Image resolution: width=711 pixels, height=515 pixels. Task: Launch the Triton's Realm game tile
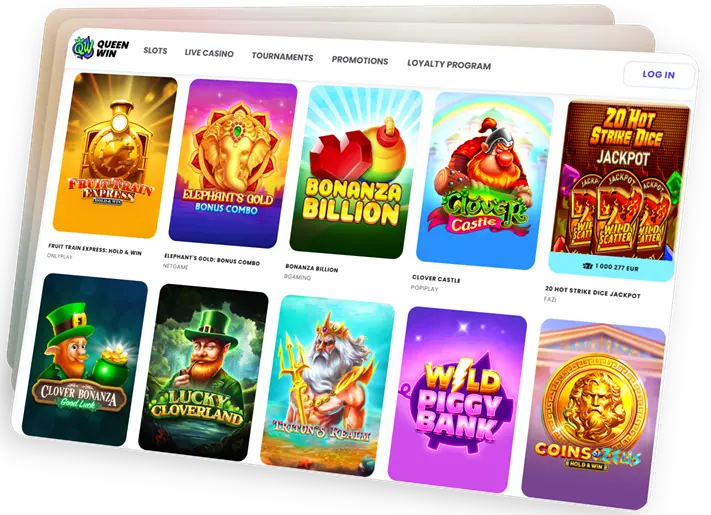tap(327, 386)
